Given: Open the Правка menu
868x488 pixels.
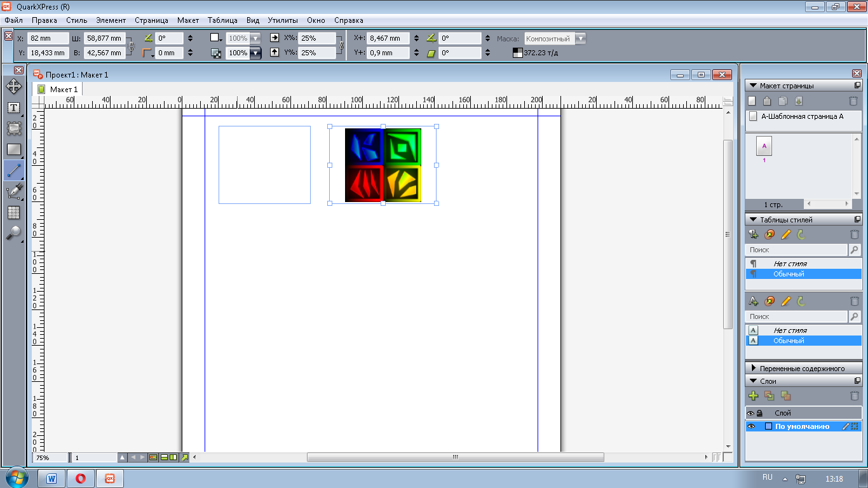Looking at the screenshot, I should [44, 20].
